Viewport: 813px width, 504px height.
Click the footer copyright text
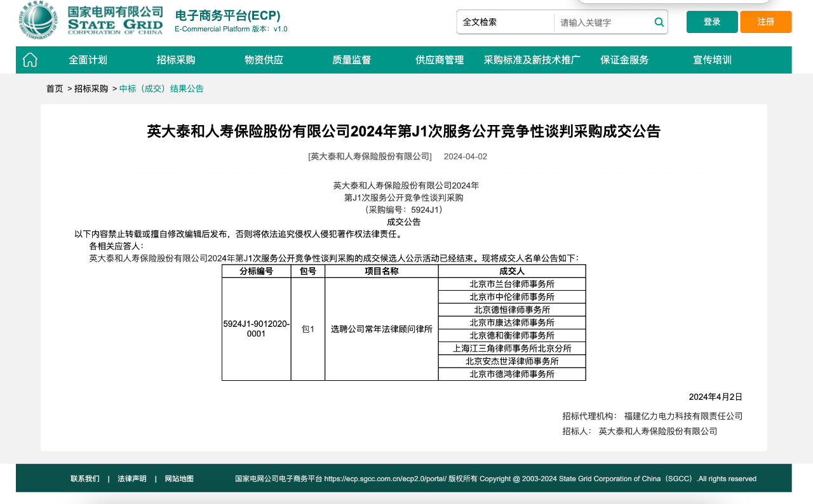pos(495,479)
